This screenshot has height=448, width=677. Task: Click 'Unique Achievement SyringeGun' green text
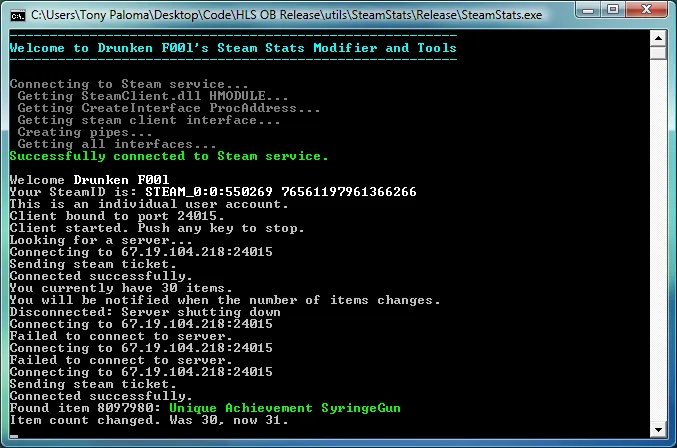(285, 408)
